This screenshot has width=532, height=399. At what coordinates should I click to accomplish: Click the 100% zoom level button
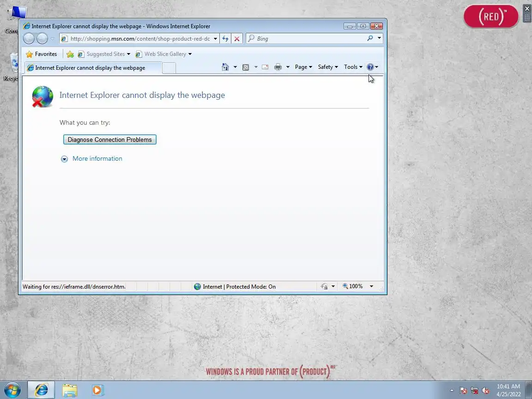(353, 286)
